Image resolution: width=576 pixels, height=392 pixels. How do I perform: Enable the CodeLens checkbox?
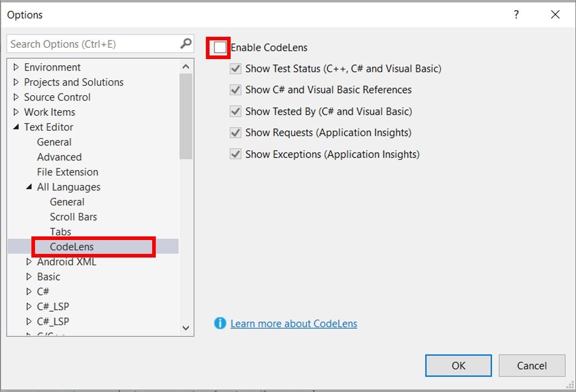click(x=220, y=47)
